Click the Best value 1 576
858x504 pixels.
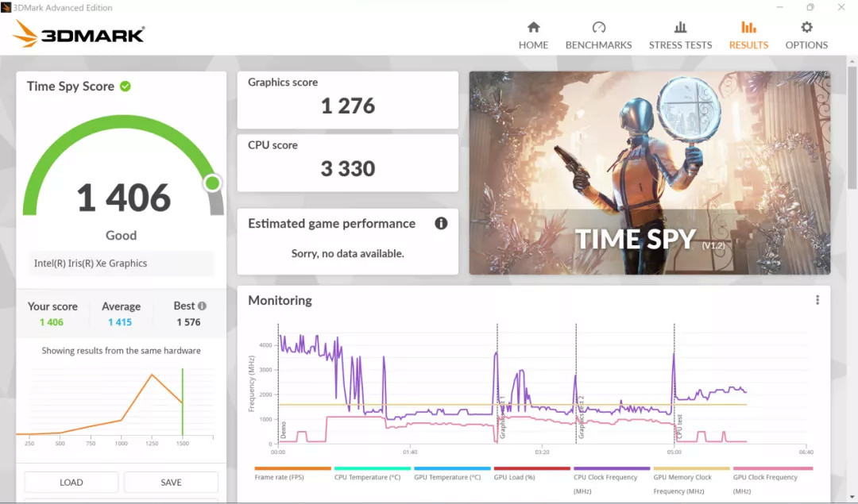(188, 322)
